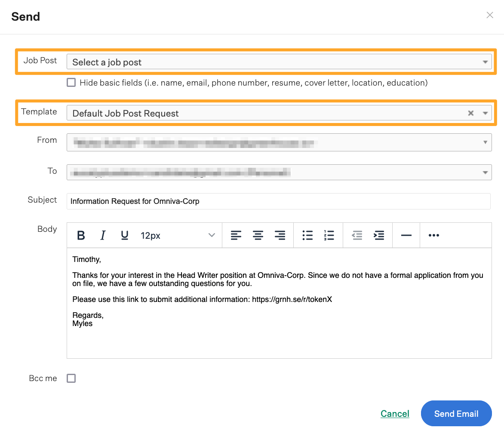The image size is (504, 437).
Task: Increase indent in body editor
Action: click(x=379, y=235)
